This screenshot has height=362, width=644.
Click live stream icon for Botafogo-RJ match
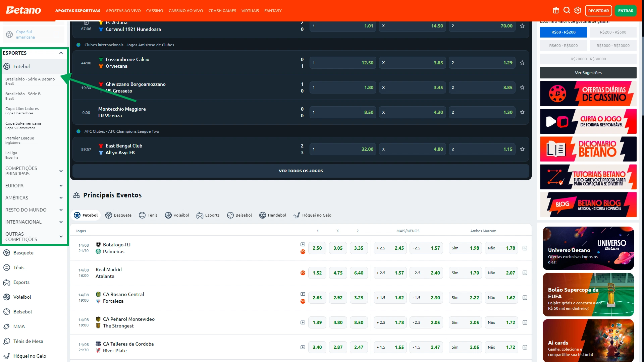click(303, 244)
